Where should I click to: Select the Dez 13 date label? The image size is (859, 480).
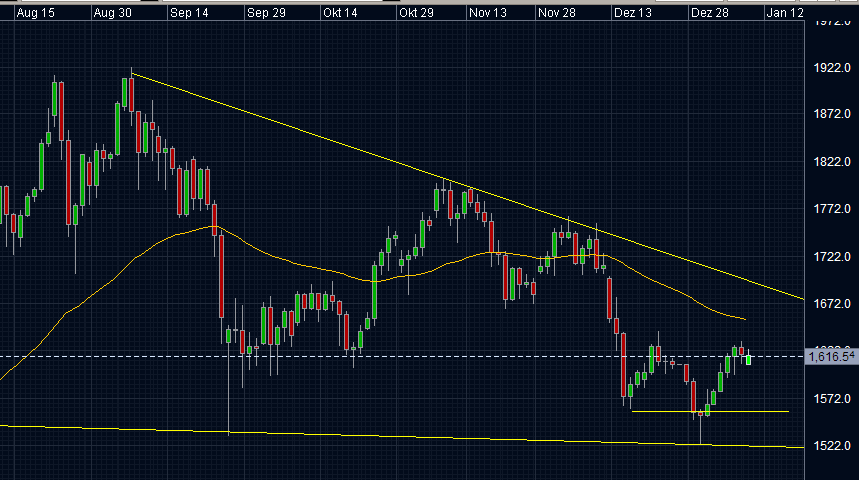[633, 13]
